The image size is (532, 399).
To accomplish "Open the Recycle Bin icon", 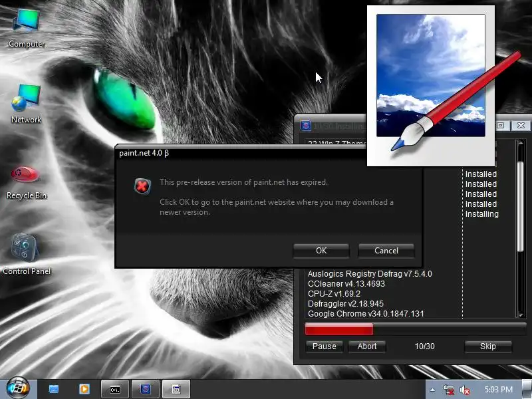I will 27,182.
